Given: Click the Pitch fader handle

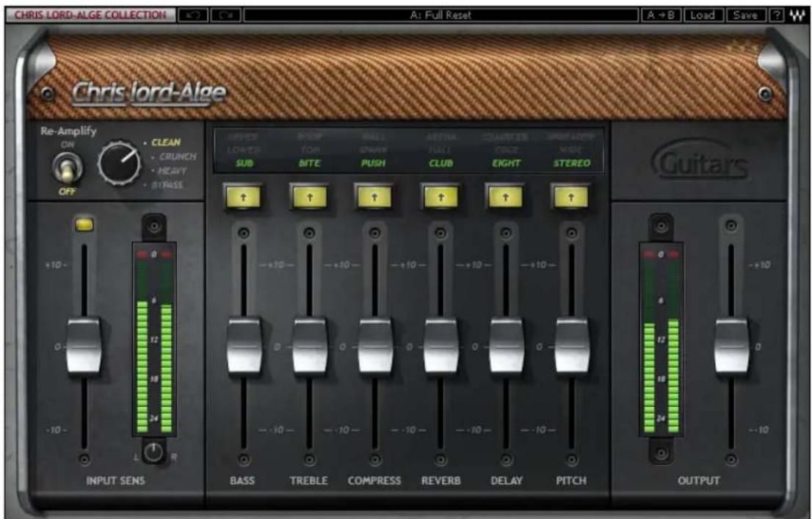Looking at the screenshot, I should point(572,346).
